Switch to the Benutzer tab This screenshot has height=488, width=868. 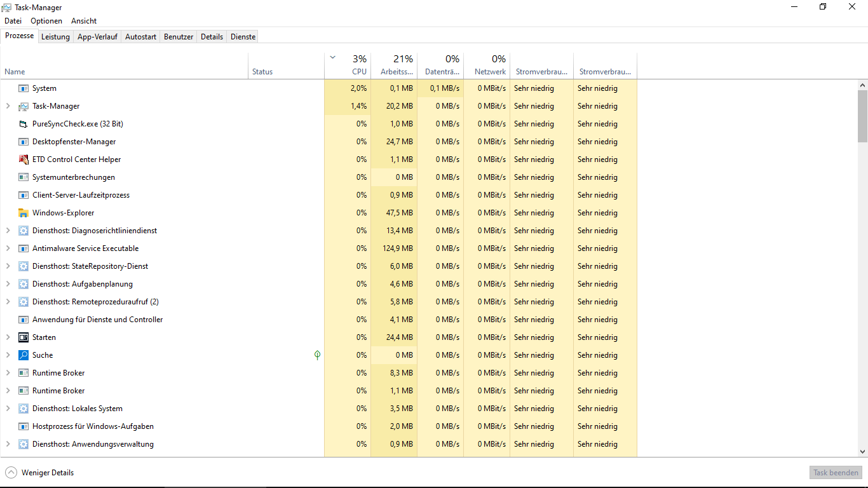point(179,37)
